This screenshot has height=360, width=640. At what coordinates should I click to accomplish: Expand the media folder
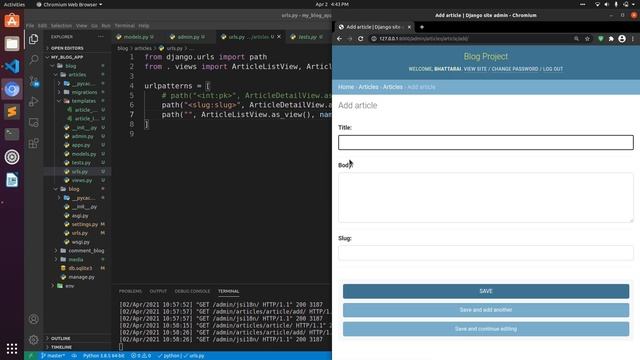(76, 260)
